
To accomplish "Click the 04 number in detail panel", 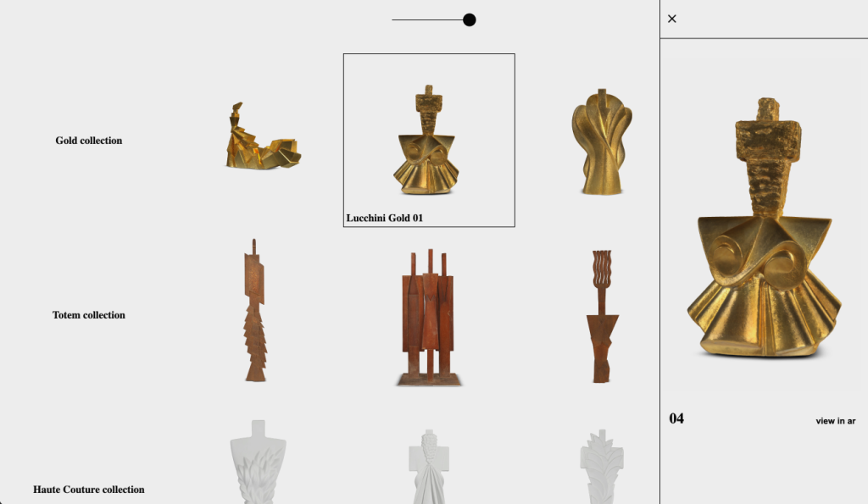I will [x=676, y=418].
